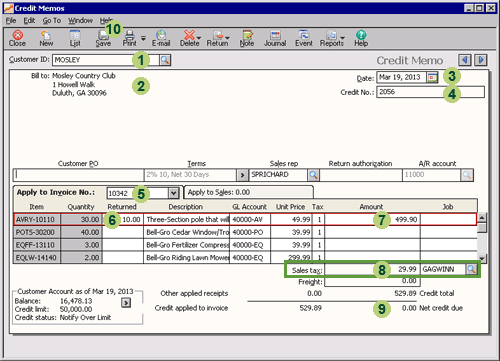This screenshot has height=361, width=500.
Task: Click the Date field Mar 19, 2013
Action: point(401,77)
